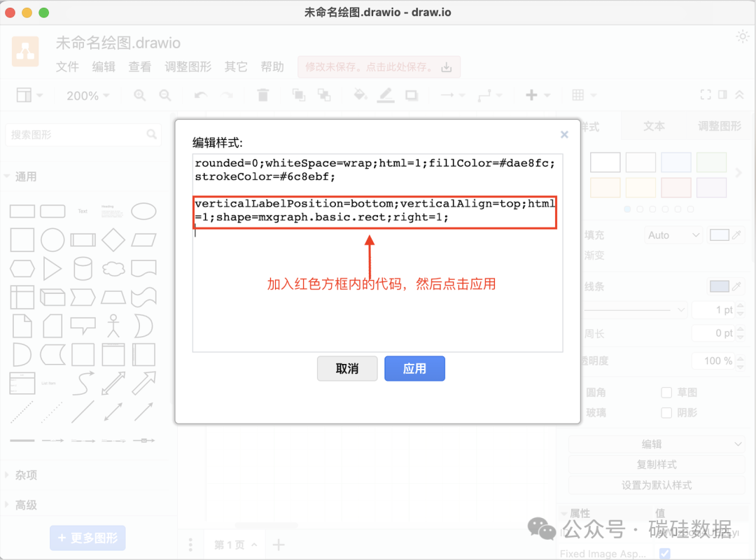Uncheck the Fixed Image Asp checkbox
Viewport: 756px width, 560px height.
[x=664, y=552]
